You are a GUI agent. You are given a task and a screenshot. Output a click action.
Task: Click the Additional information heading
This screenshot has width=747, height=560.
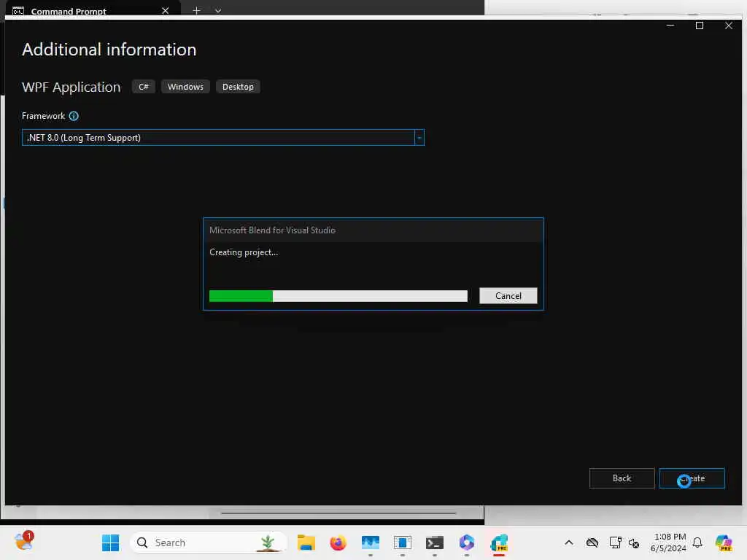point(109,50)
